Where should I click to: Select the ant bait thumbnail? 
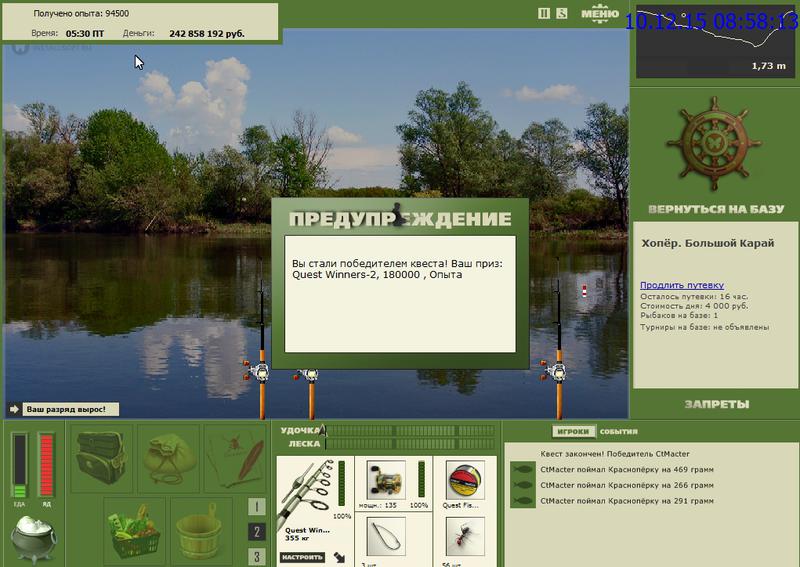pyautogui.click(x=465, y=536)
